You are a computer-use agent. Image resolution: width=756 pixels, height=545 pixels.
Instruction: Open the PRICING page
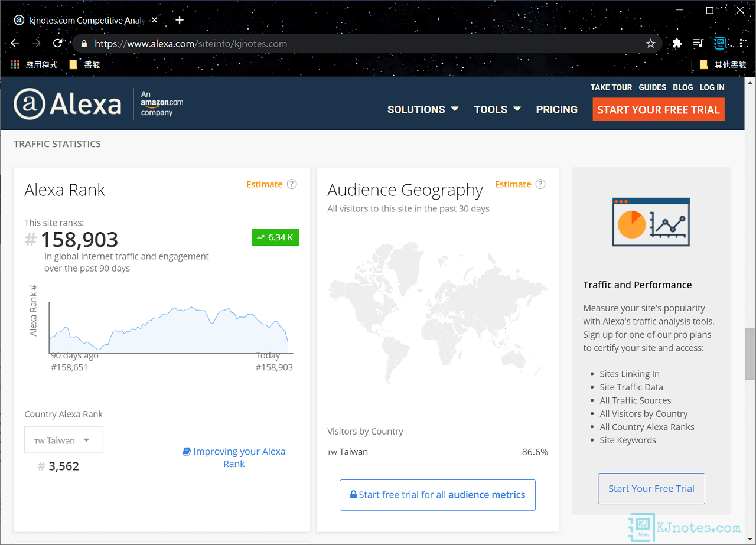pyautogui.click(x=556, y=109)
